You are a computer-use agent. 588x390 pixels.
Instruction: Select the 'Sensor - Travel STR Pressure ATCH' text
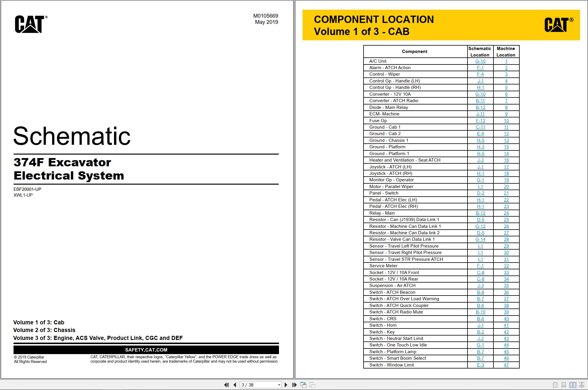click(x=406, y=259)
